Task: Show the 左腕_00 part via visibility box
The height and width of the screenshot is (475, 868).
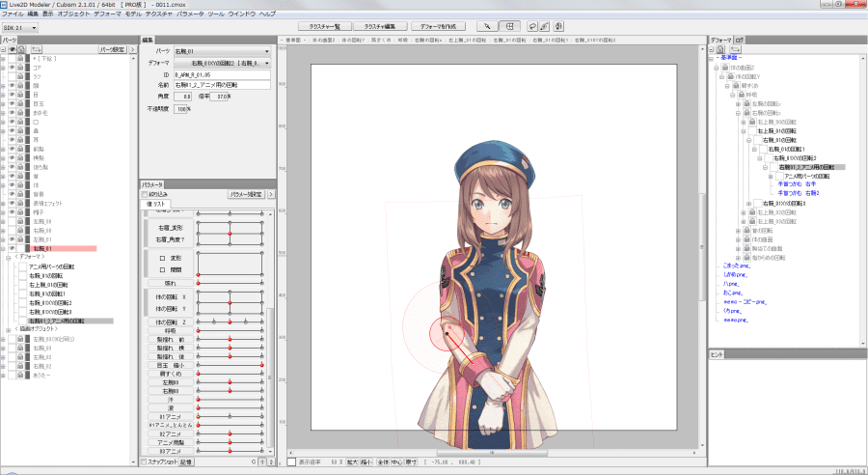Action: click(x=12, y=221)
